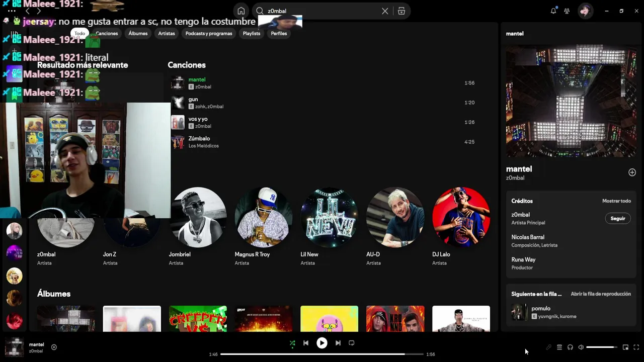Open the z0mbal artist name under Artistas
The width and height of the screenshot is (644, 362).
46,254
